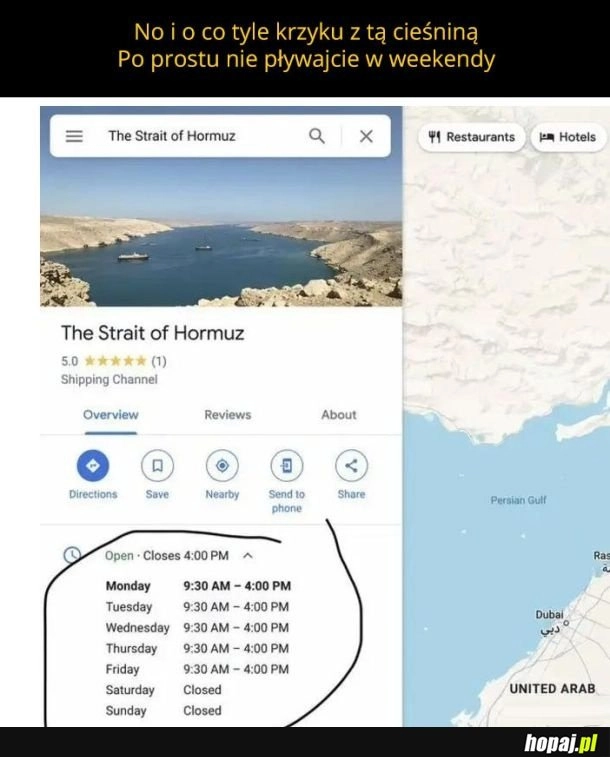Open the Strait of Hormuz header photo

coord(221,232)
